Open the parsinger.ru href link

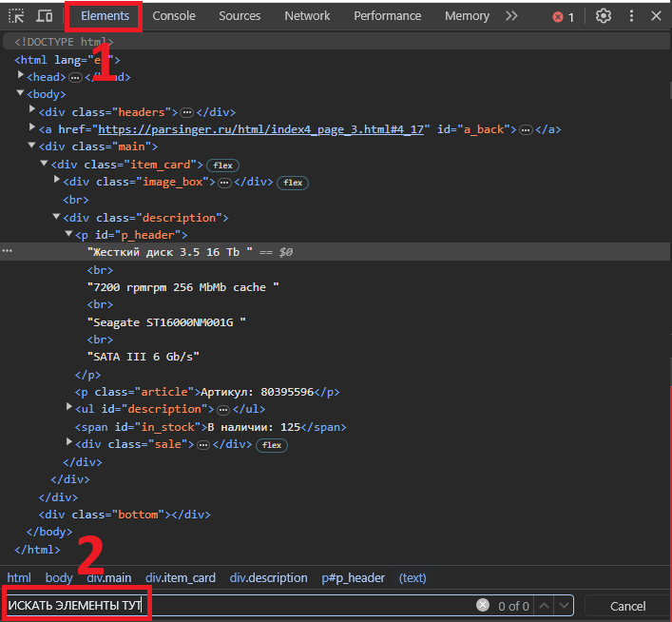[263, 129]
